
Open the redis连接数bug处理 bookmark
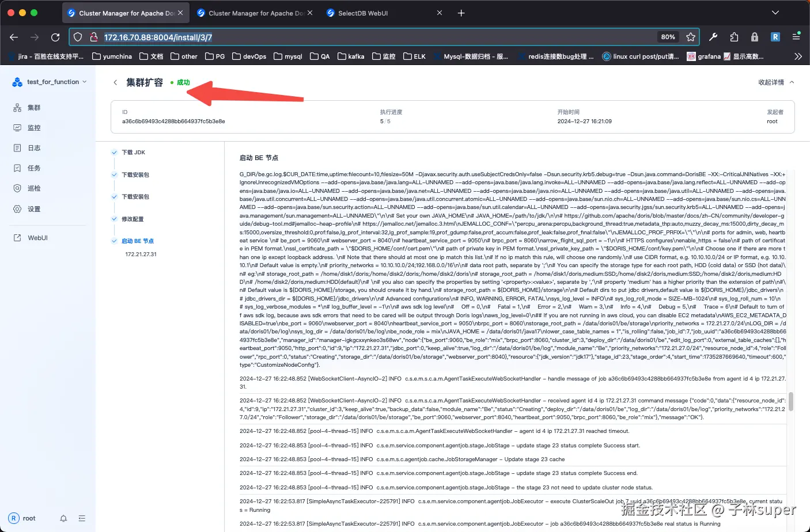pyautogui.click(x=556, y=56)
